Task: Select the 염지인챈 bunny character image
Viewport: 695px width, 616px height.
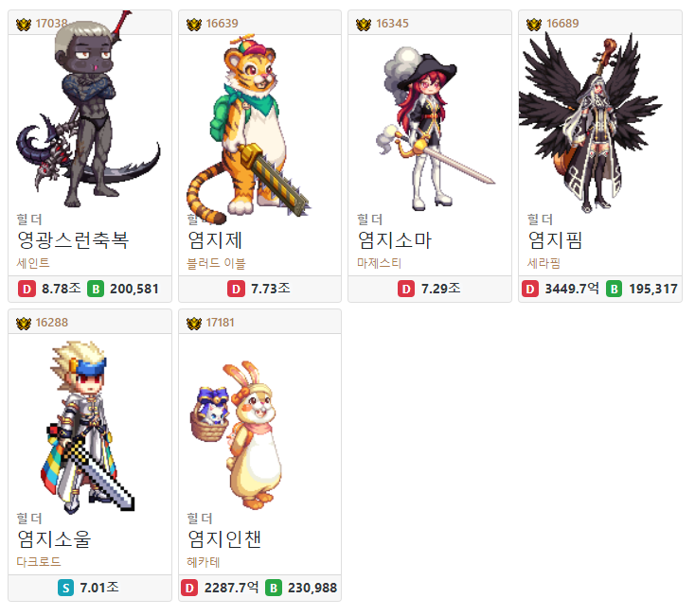Action: (x=237, y=435)
